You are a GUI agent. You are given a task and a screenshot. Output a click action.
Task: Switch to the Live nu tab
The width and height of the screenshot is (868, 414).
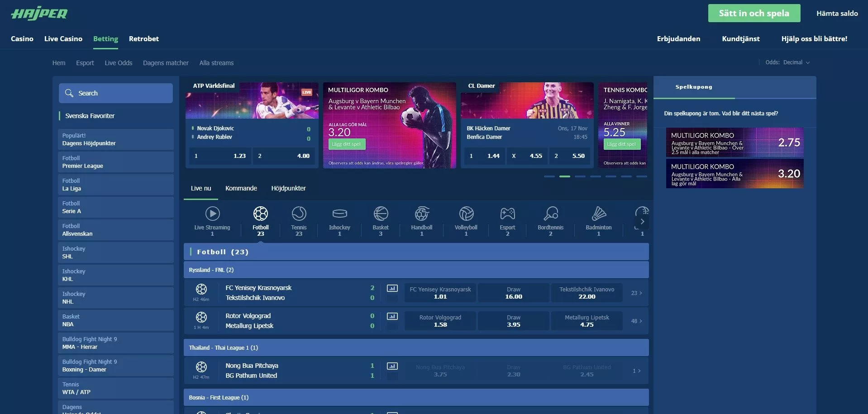click(x=201, y=188)
